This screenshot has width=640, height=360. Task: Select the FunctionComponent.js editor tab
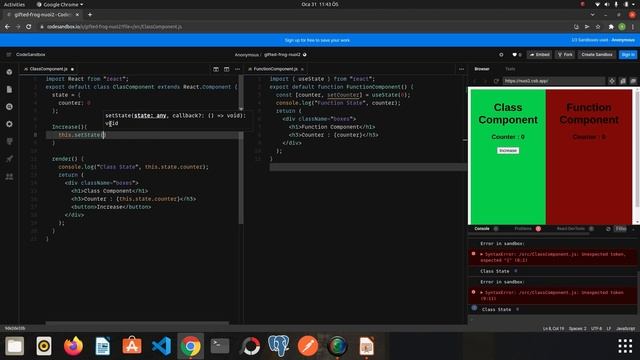[x=276, y=69]
